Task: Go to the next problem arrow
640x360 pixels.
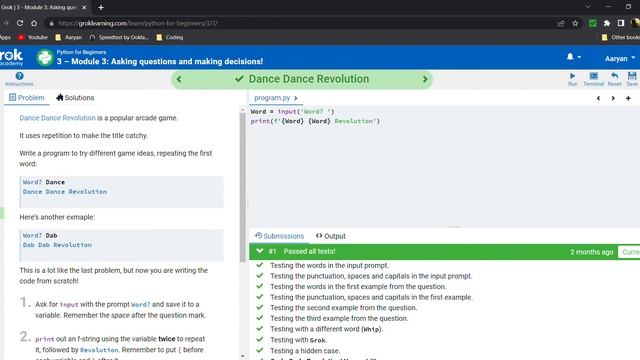Action: [x=425, y=79]
